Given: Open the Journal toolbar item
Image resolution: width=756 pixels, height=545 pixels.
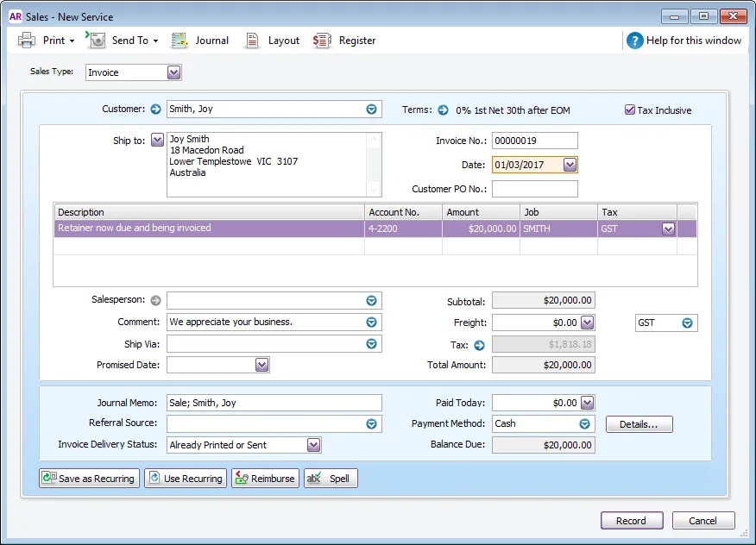Looking at the screenshot, I should 199,41.
